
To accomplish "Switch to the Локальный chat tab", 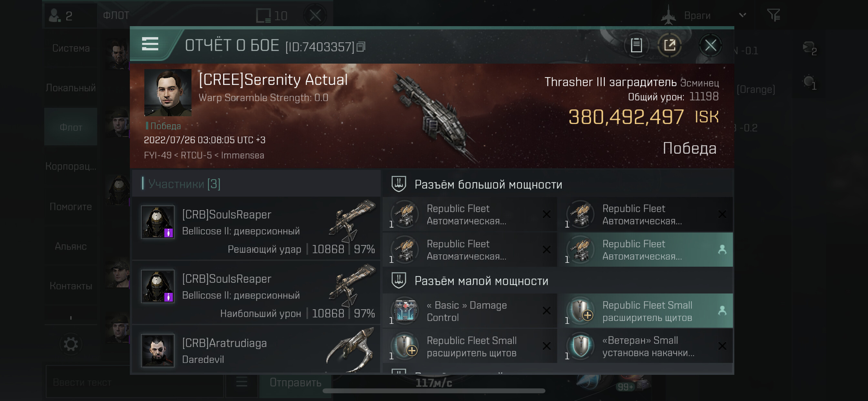I will point(71,87).
